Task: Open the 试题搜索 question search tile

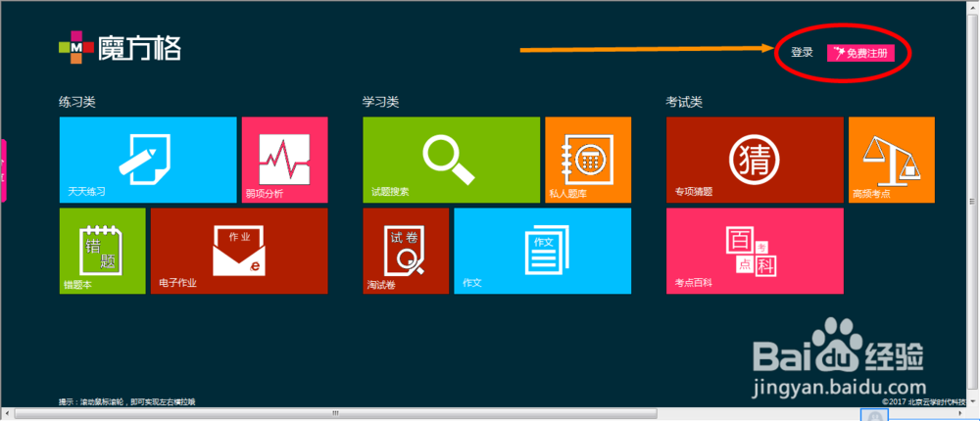Action: [451, 160]
